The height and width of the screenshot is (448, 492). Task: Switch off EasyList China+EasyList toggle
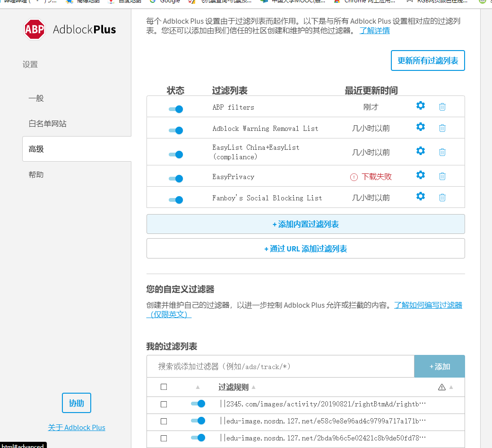coord(176,155)
